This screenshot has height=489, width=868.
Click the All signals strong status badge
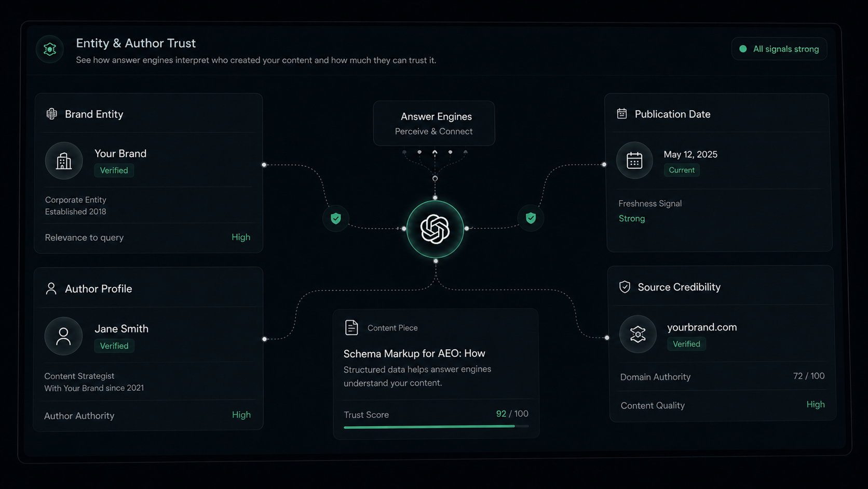pyautogui.click(x=779, y=49)
